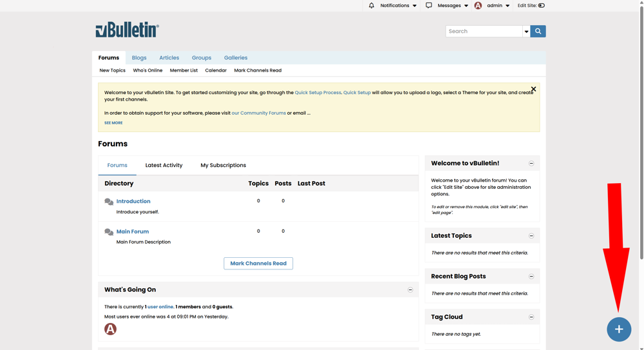Click the blue plus floating button

coord(619,329)
